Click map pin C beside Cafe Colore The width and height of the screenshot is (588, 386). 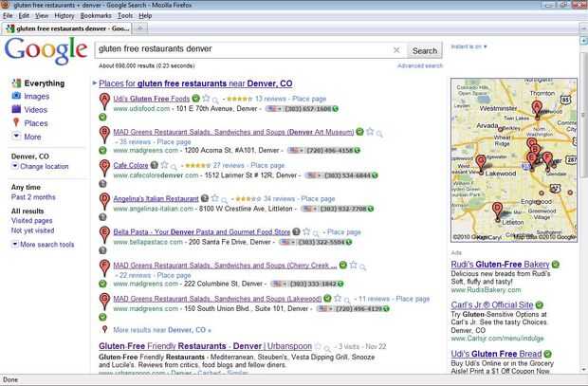coord(104,168)
